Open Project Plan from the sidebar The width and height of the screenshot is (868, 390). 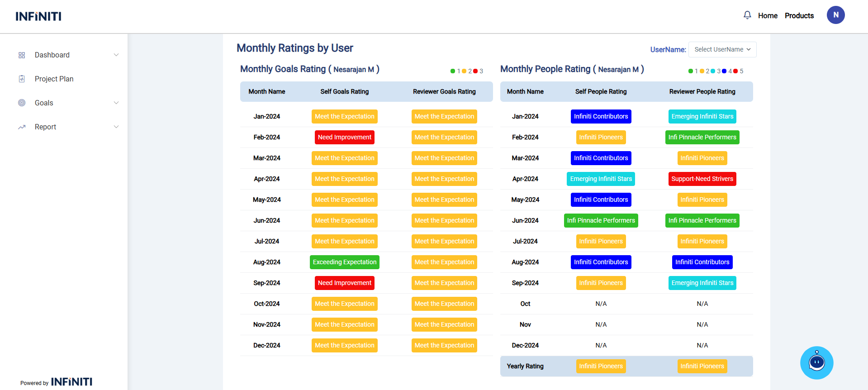[x=54, y=79]
